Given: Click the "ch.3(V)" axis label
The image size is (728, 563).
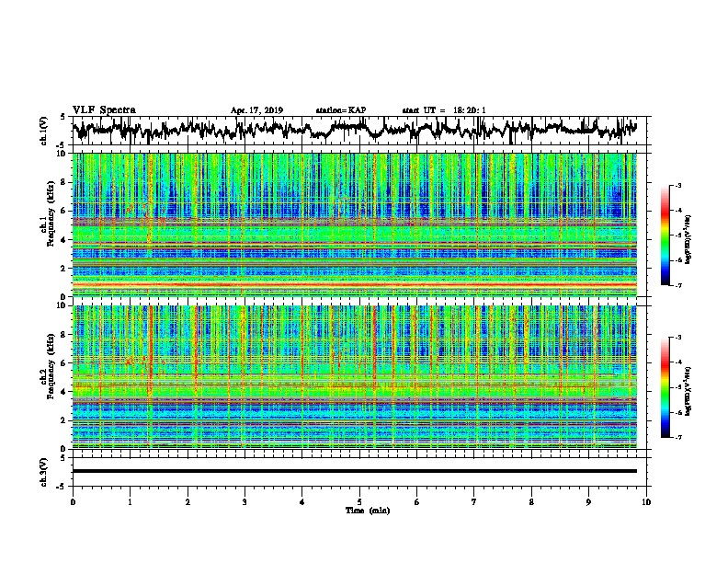Looking at the screenshot, I should click(x=44, y=472).
